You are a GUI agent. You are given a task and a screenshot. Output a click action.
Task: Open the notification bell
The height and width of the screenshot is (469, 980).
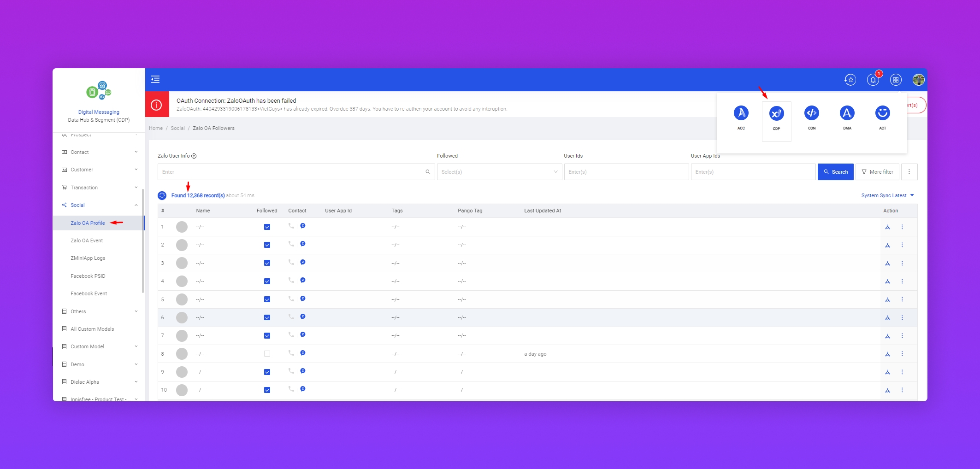click(873, 80)
